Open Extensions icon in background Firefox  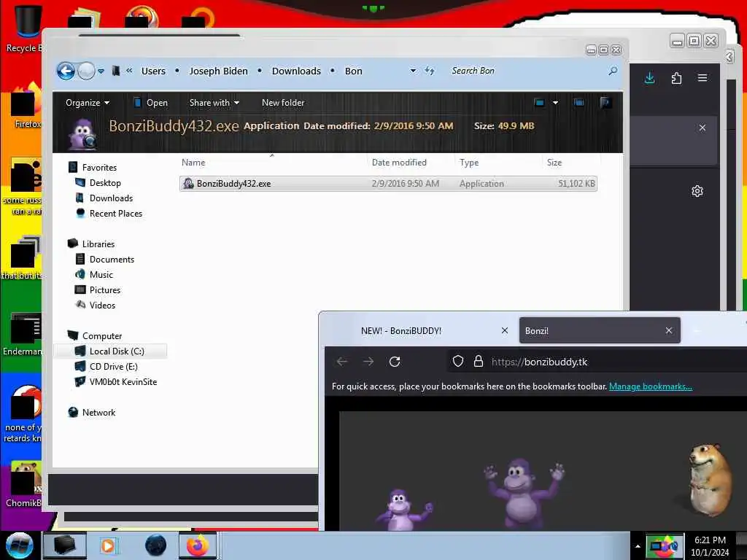pos(676,78)
